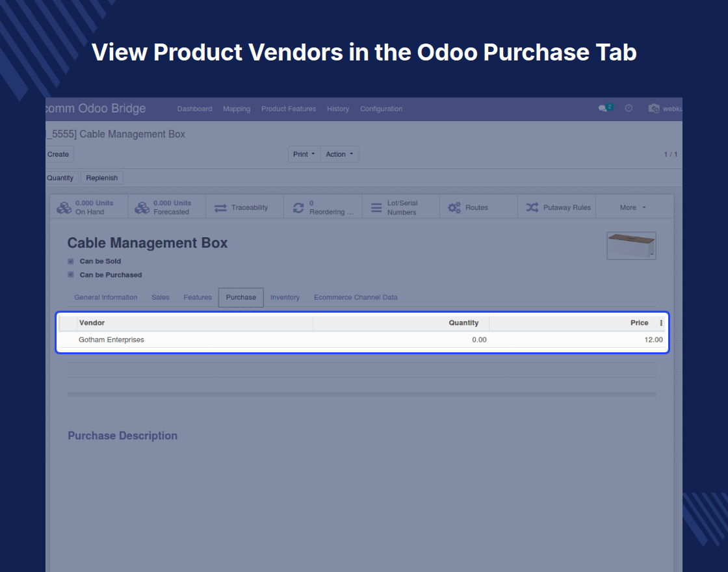Switch to the Features tab
The height and width of the screenshot is (572, 728).
[198, 297]
